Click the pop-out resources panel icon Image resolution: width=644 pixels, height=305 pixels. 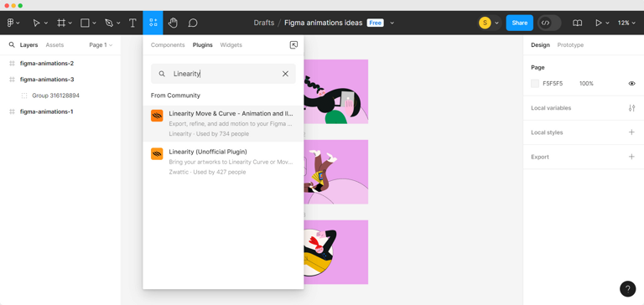click(293, 45)
